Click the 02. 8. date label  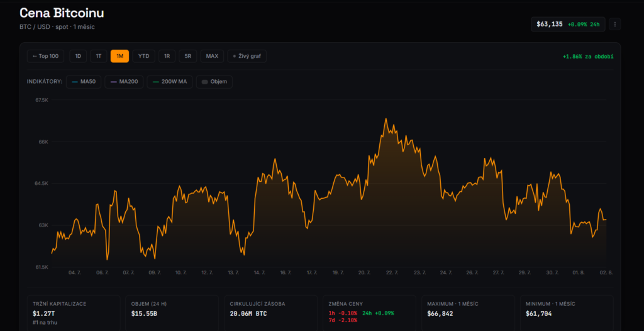pos(606,272)
